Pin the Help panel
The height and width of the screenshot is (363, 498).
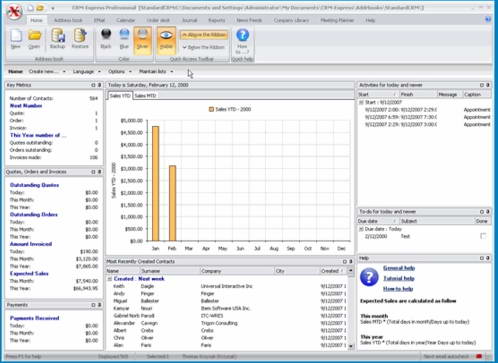(488, 258)
